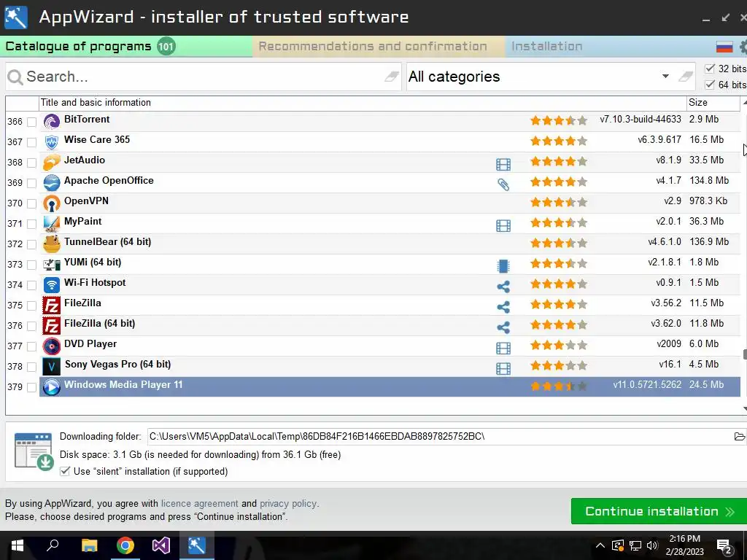The height and width of the screenshot is (560, 747).
Task: Select the Sony Vegas Pro (64 bit) row title
Action: (x=117, y=365)
